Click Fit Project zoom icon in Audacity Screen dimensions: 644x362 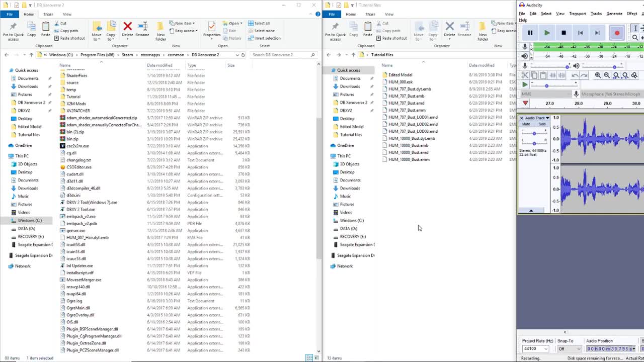coord(625,75)
